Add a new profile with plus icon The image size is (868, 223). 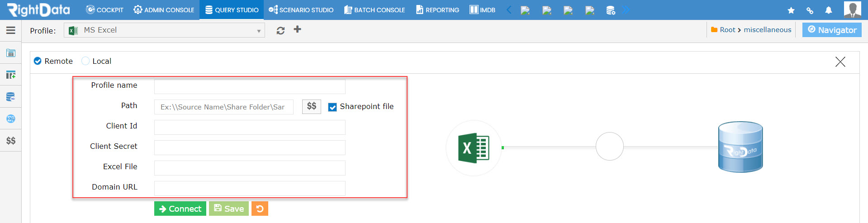tap(297, 29)
